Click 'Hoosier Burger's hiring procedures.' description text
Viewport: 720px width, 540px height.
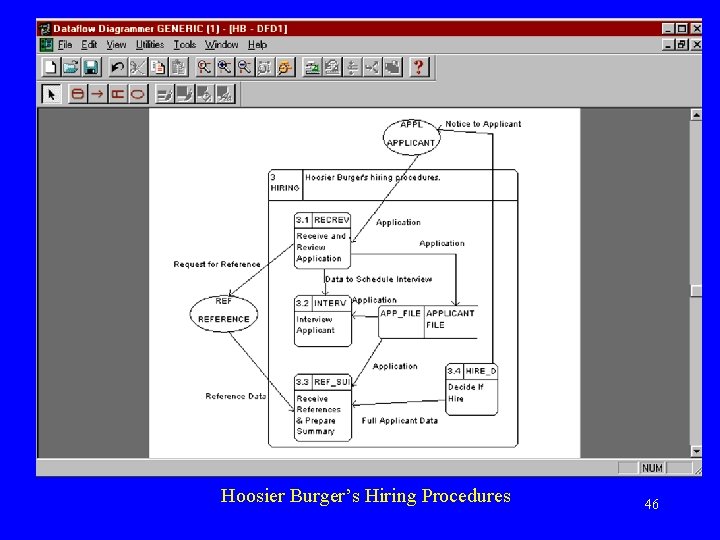tap(372, 177)
